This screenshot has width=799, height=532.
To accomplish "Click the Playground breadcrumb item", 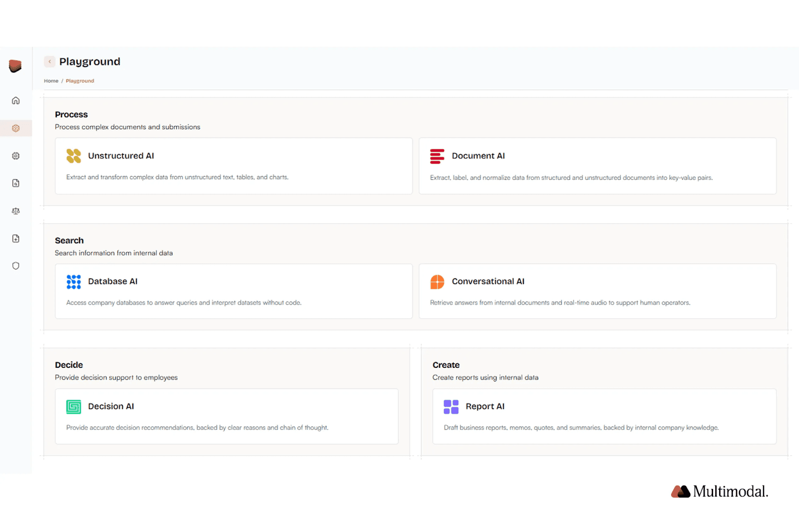I will coord(80,81).
